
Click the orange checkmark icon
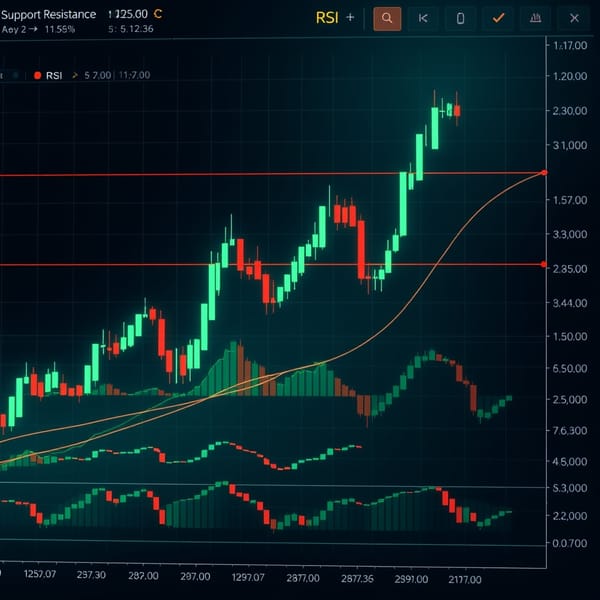click(498, 18)
